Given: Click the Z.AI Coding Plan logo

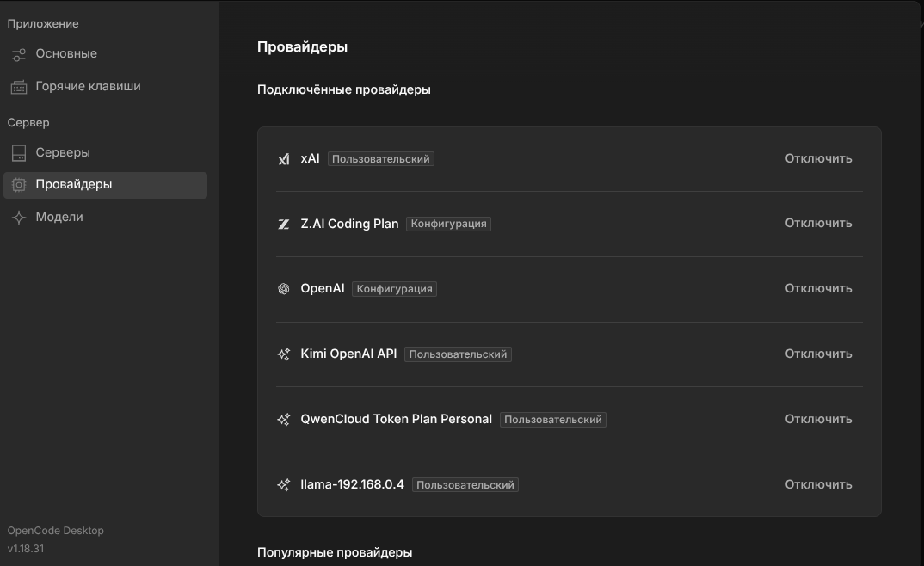Looking at the screenshot, I should point(283,224).
